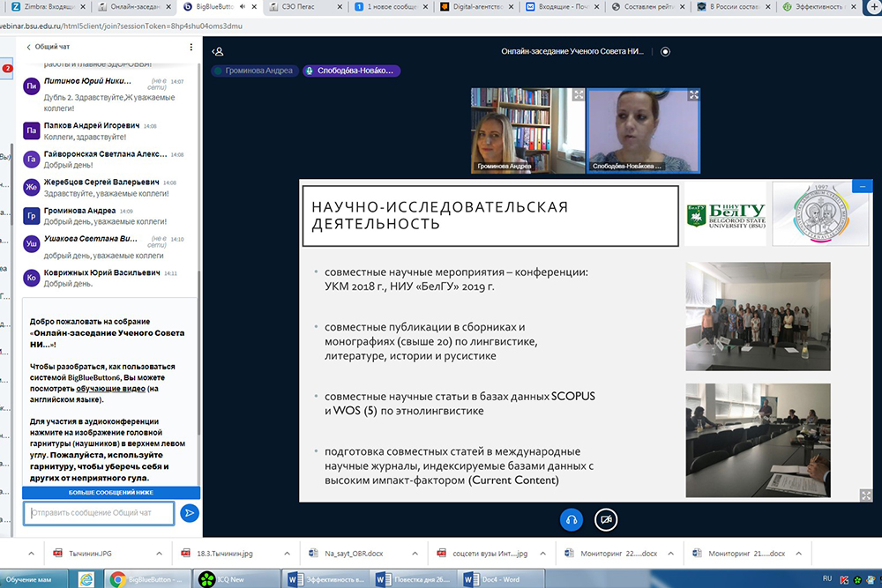The width and height of the screenshot is (882, 588).
Task: Collapse the Общий чат panel with the back chevron
Action: coord(29,47)
